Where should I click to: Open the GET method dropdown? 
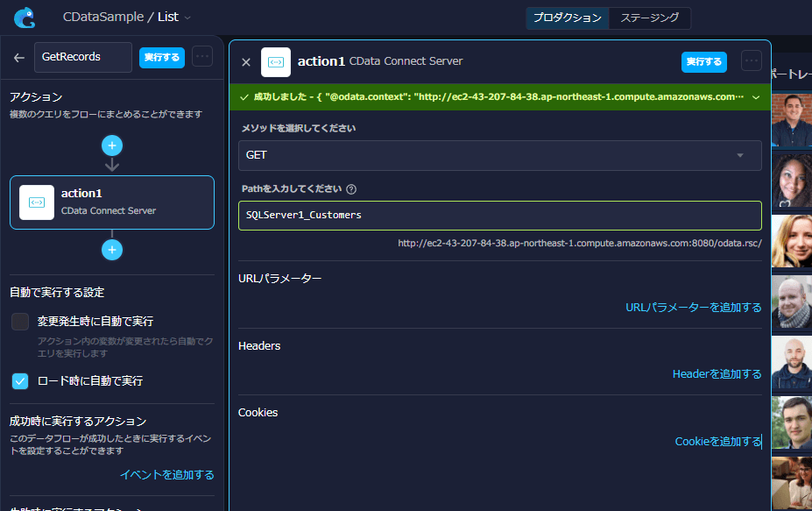[500, 155]
